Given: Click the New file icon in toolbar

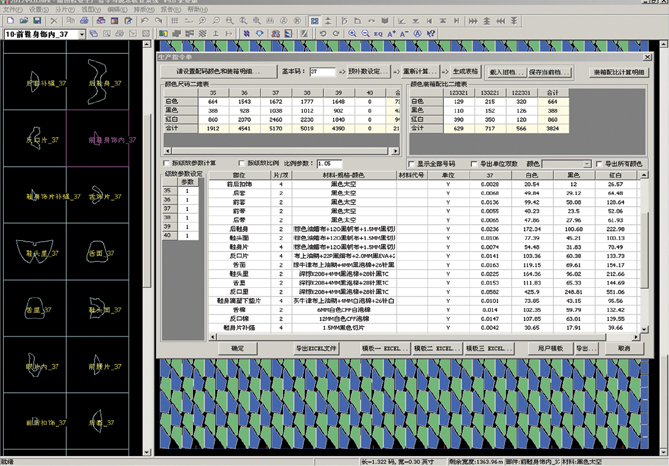Looking at the screenshot, I should point(11,20).
